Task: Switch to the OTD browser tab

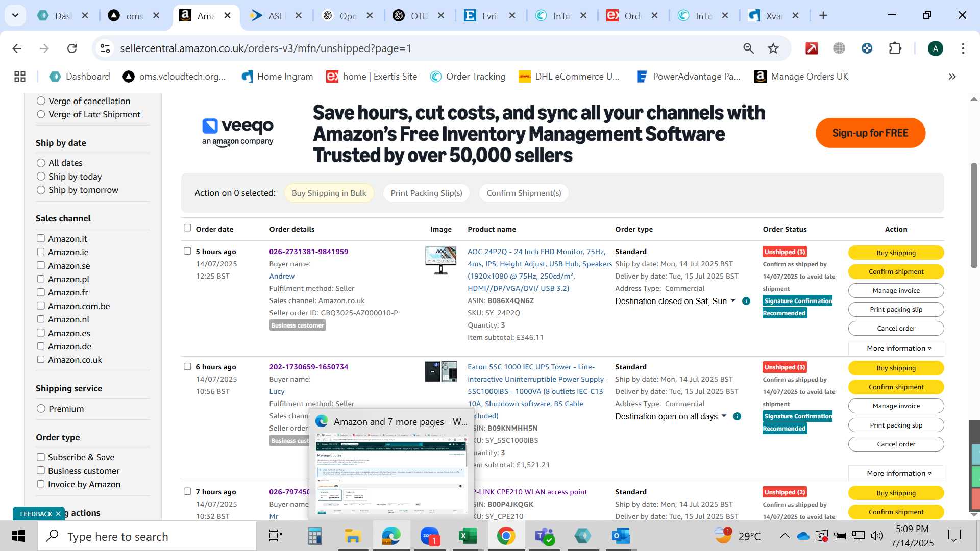Action: (419, 16)
